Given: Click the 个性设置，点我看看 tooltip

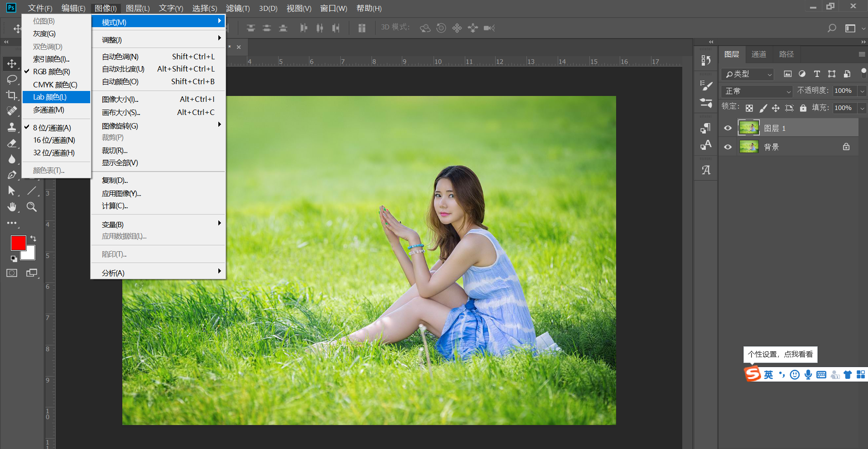Looking at the screenshot, I should pos(780,354).
